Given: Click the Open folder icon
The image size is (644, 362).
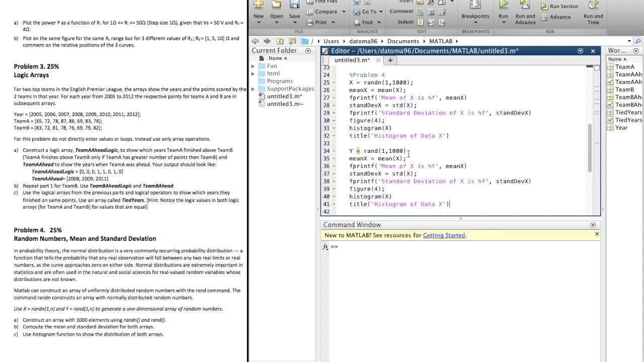Looking at the screenshot, I should (x=276, y=4).
